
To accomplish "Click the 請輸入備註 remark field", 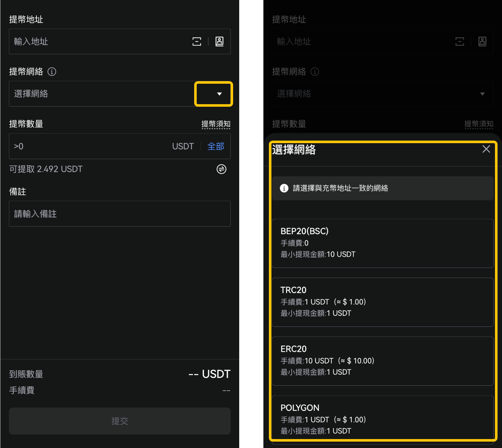I will [x=120, y=214].
